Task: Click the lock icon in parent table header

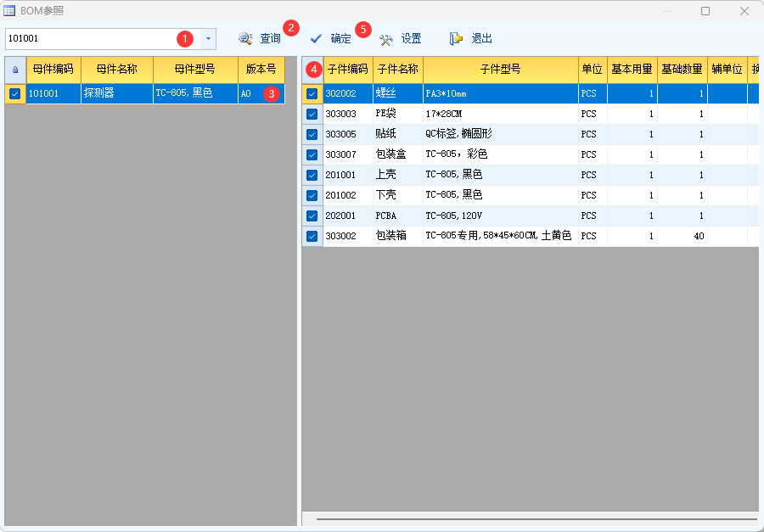Action: pyautogui.click(x=15, y=70)
